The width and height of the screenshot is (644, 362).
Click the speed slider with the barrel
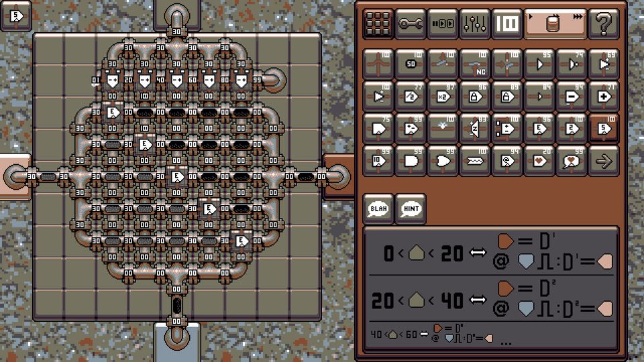[555, 24]
